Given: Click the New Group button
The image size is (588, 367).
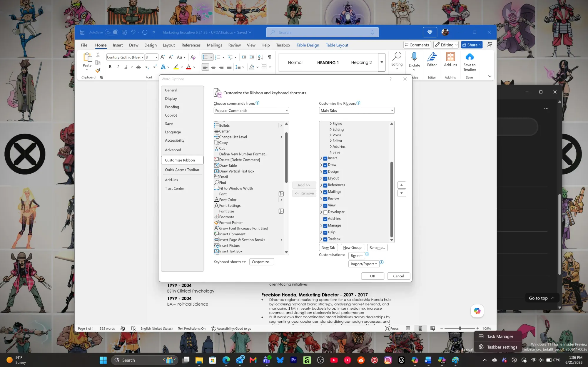Looking at the screenshot, I should [352, 248].
